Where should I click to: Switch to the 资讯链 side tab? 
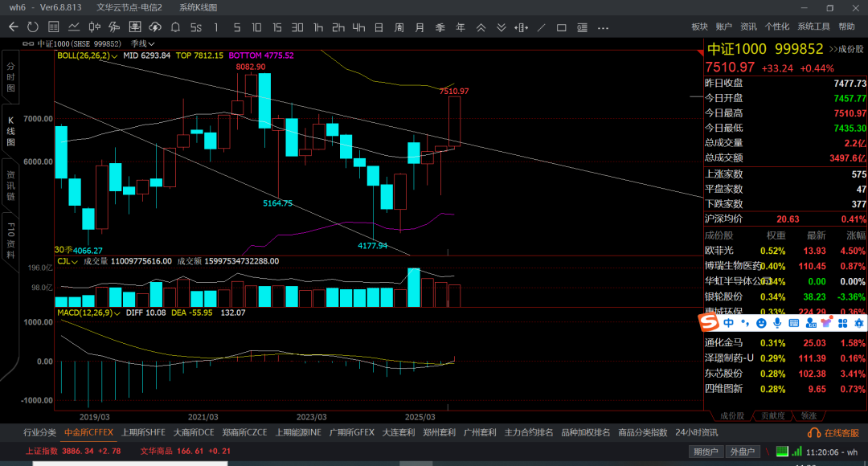coord(10,186)
